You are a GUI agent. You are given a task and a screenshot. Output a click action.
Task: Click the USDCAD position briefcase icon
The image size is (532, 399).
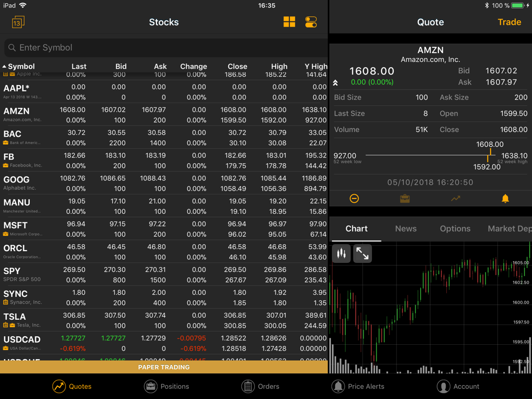(5, 348)
